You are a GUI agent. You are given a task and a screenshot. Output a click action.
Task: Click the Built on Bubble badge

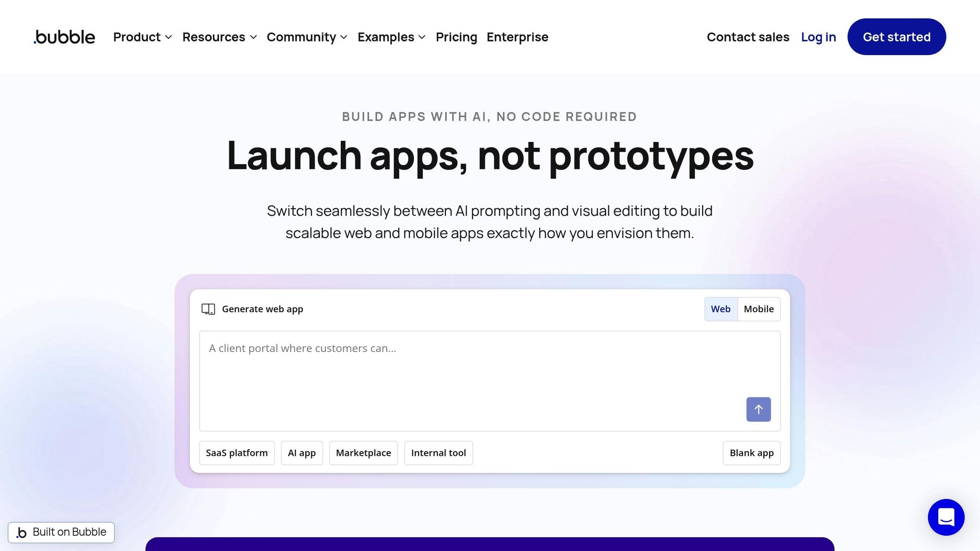61,532
